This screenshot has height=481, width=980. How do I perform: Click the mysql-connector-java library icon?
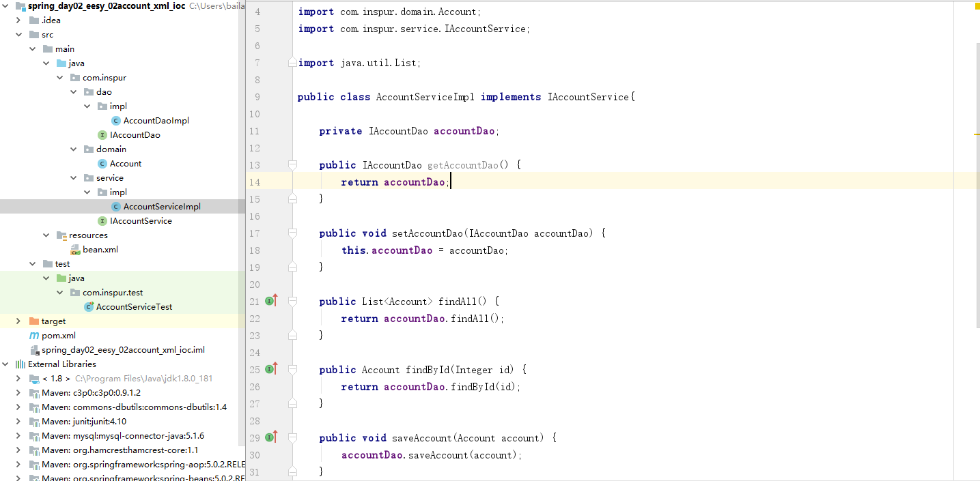pos(34,436)
